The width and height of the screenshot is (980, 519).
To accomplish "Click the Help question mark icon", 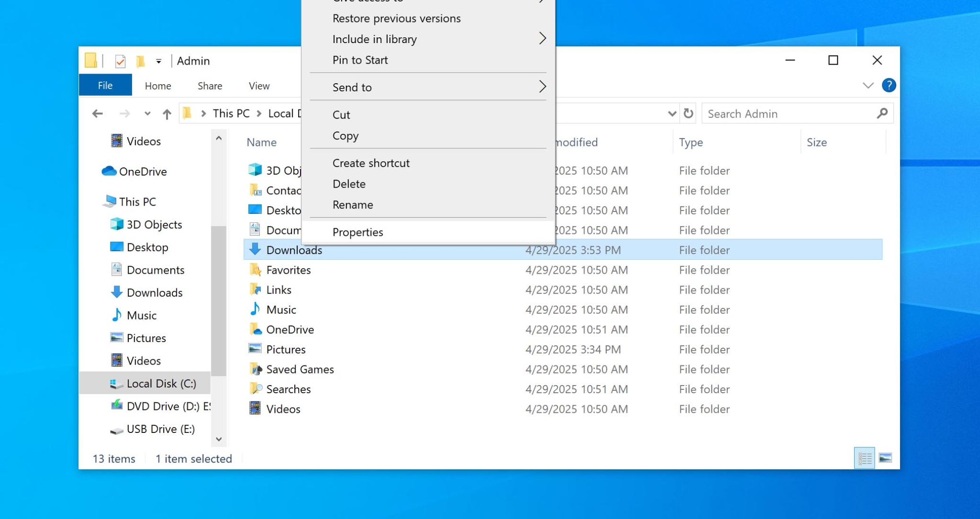I will pyautogui.click(x=889, y=85).
